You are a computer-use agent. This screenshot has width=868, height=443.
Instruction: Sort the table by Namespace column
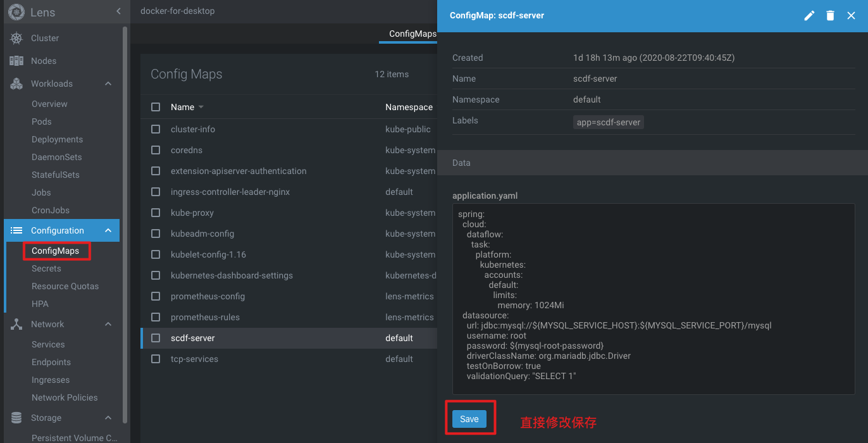click(x=409, y=107)
